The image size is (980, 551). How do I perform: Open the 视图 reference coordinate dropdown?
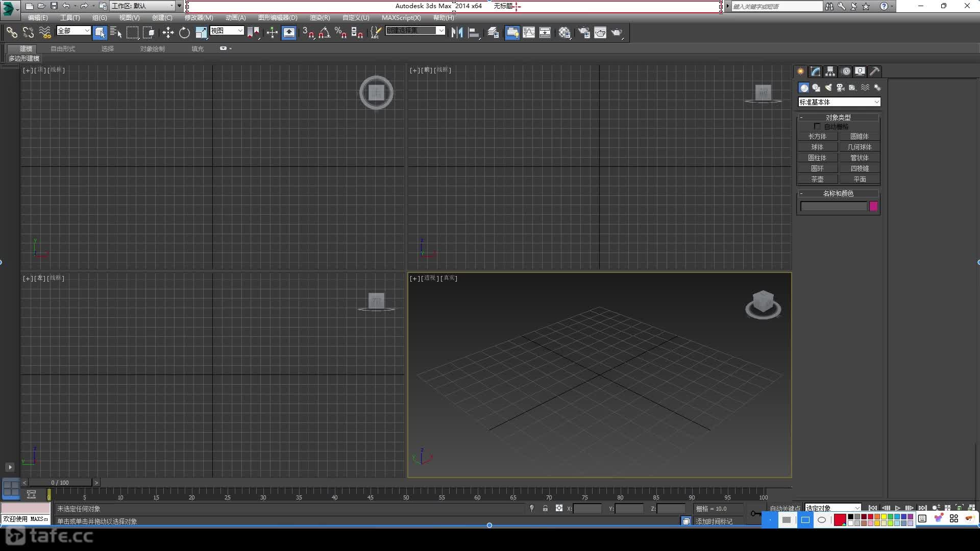coord(227,31)
